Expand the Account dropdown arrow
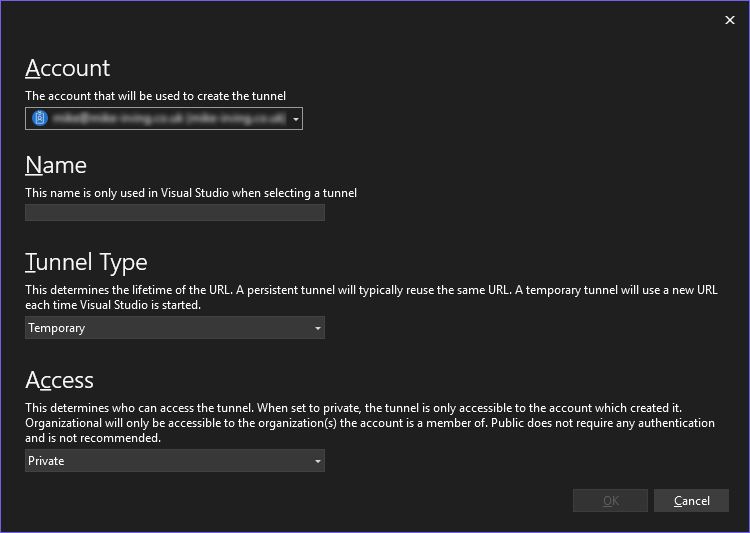 point(296,119)
